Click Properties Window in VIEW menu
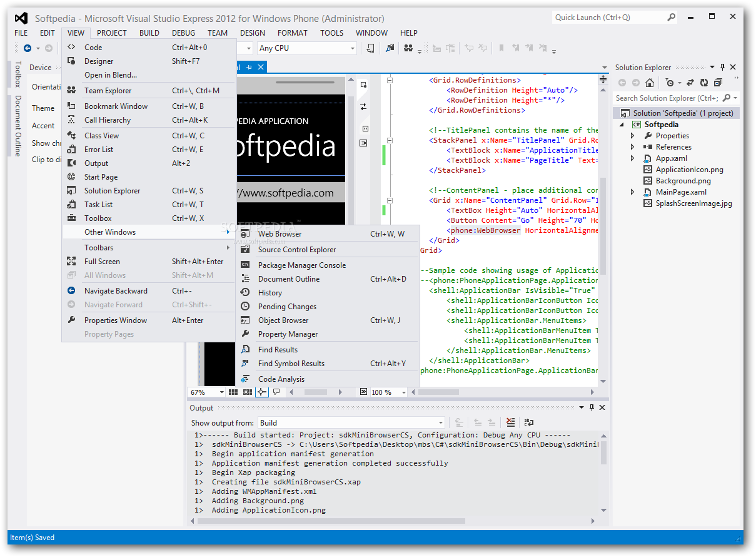This screenshot has width=756, height=557. (149, 320)
